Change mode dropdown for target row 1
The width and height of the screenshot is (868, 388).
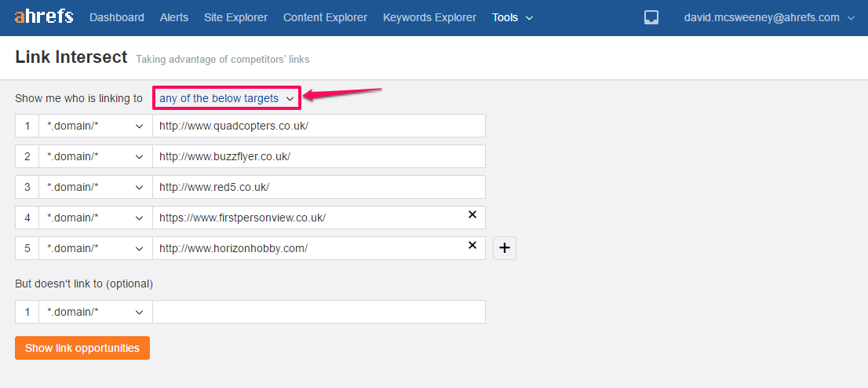95,126
